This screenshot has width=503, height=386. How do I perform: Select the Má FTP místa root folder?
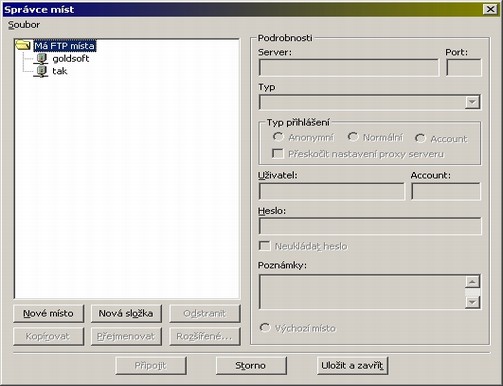coord(65,46)
